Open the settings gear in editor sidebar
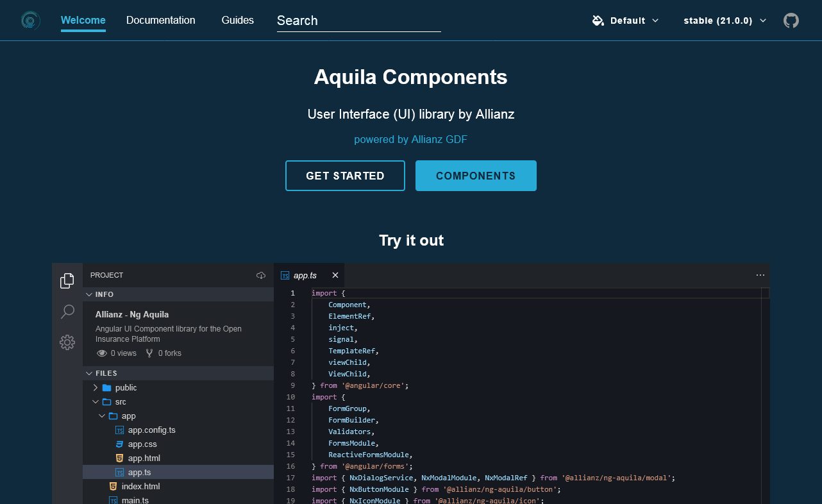Screen dimensions: 822x504 tap(67, 342)
